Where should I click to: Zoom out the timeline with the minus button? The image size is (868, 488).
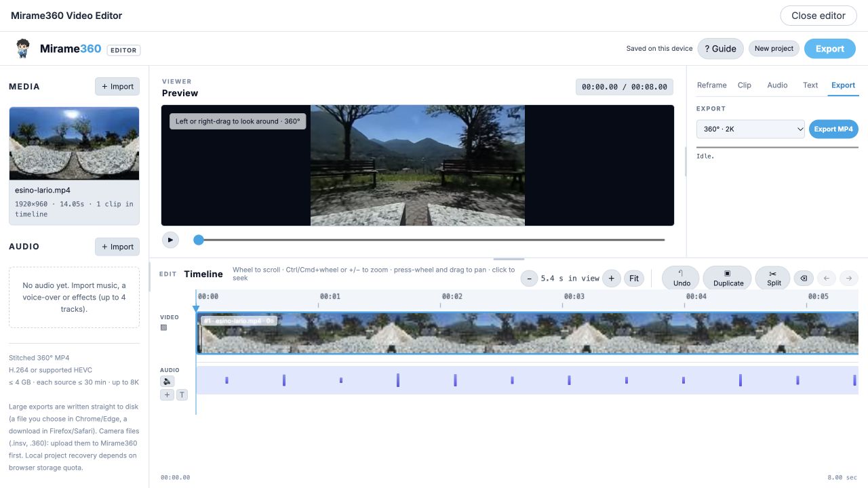tap(530, 278)
